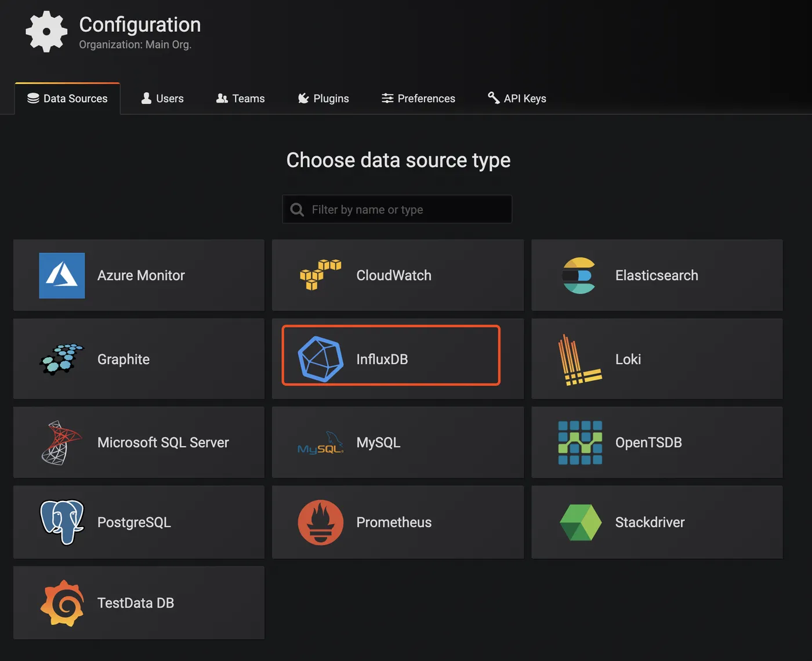The width and height of the screenshot is (812, 661).
Task: Click the magnifier icon in filter box
Action: point(297,209)
